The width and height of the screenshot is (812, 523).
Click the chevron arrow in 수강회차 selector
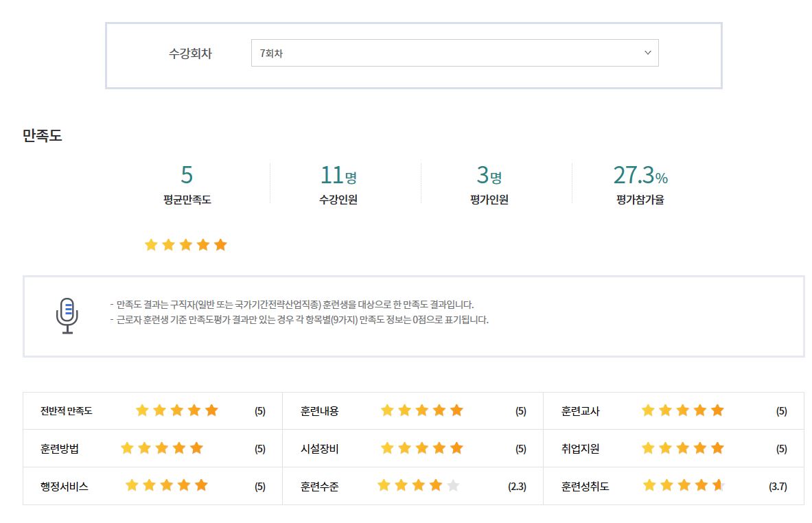[647, 53]
